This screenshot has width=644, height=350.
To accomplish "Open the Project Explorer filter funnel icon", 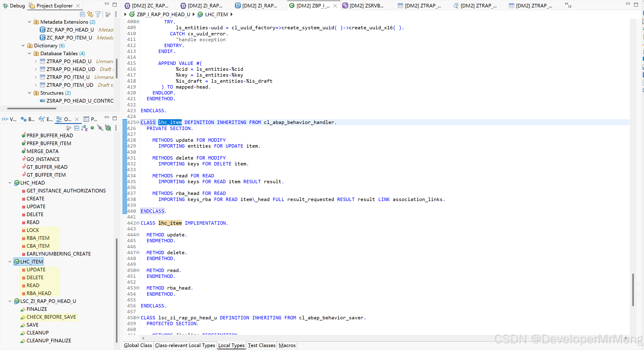I will [98, 14].
